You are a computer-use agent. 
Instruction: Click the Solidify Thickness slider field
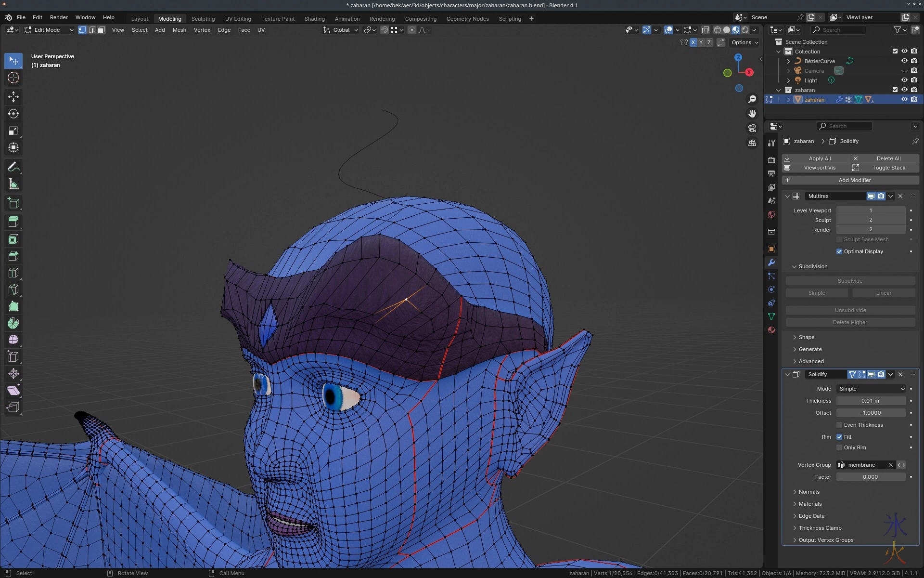click(x=870, y=401)
